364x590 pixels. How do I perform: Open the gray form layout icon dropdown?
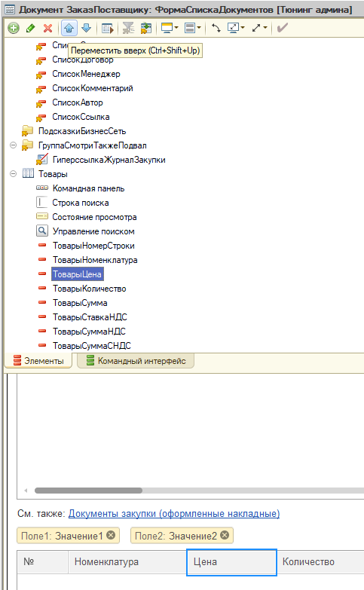193,28
